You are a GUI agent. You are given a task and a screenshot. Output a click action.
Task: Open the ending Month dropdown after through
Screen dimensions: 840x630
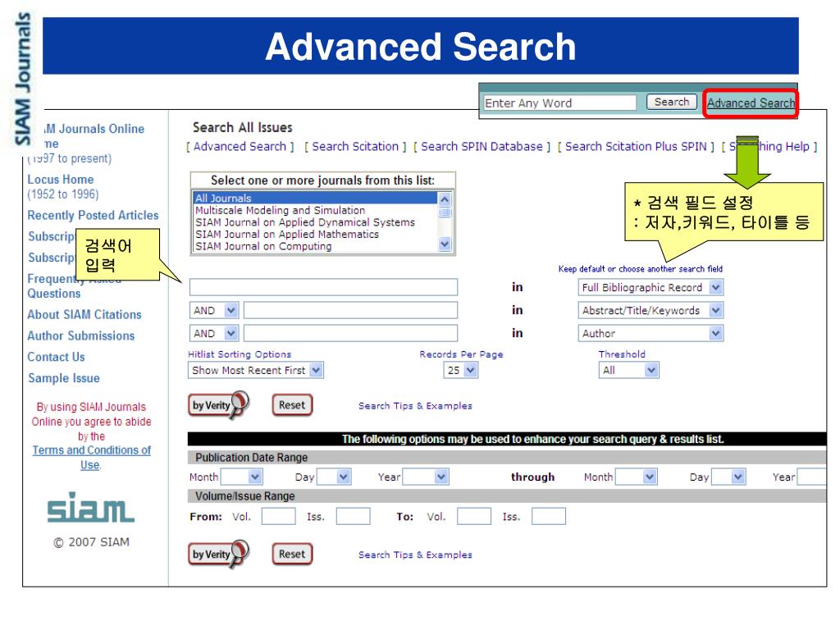(x=637, y=477)
